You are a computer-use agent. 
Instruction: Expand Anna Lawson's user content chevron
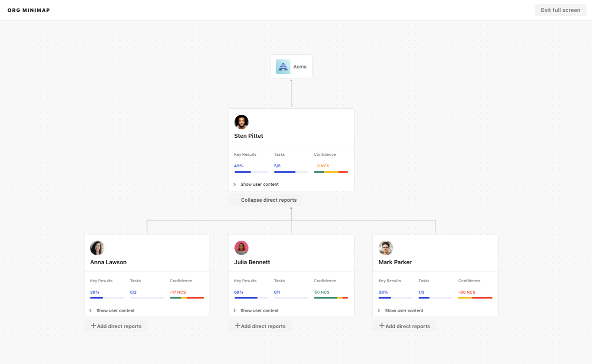[x=90, y=310]
